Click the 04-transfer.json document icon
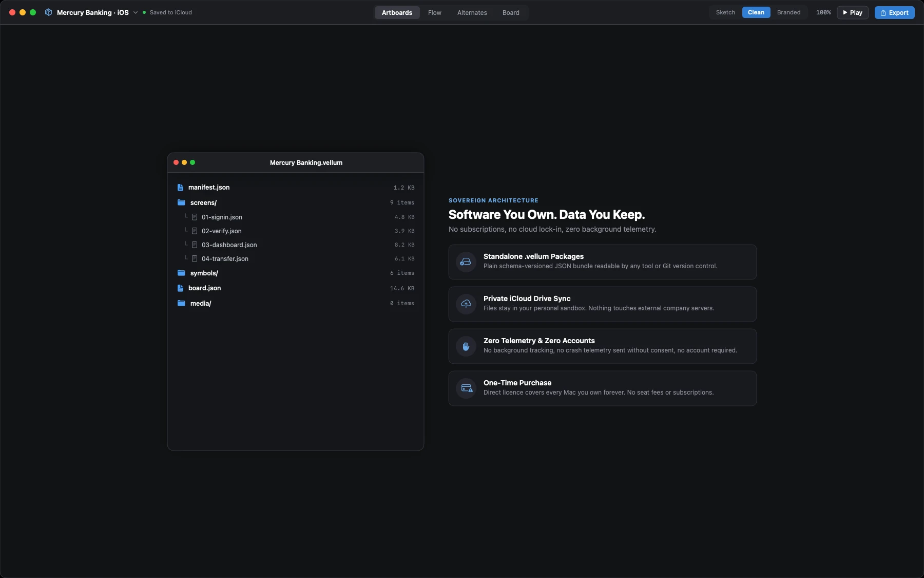 (195, 258)
